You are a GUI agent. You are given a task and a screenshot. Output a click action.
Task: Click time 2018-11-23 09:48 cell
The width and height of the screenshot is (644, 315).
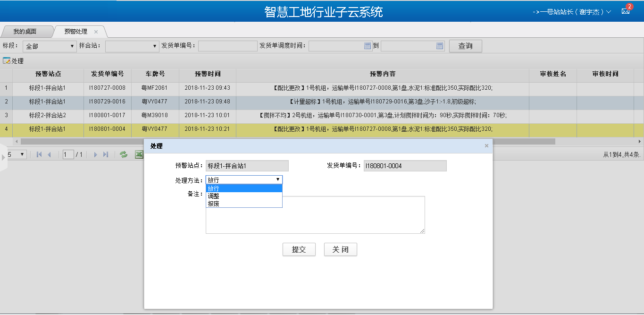point(208,102)
